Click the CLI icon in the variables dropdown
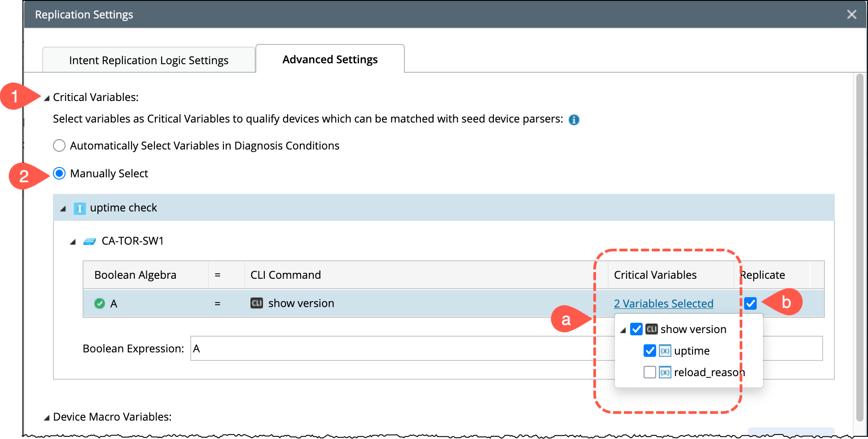868x439 pixels. [x=651, y=329]
